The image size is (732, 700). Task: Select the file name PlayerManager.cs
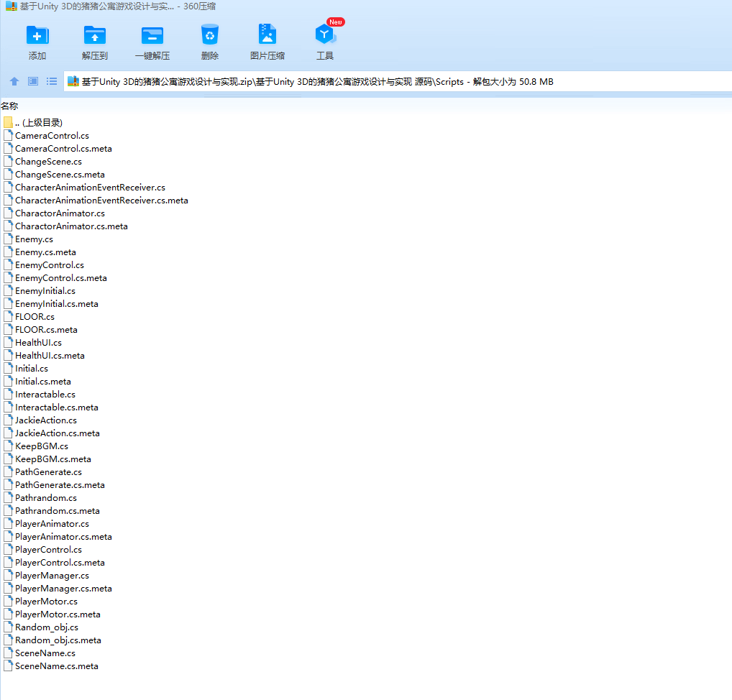click(x=52, y=576)
